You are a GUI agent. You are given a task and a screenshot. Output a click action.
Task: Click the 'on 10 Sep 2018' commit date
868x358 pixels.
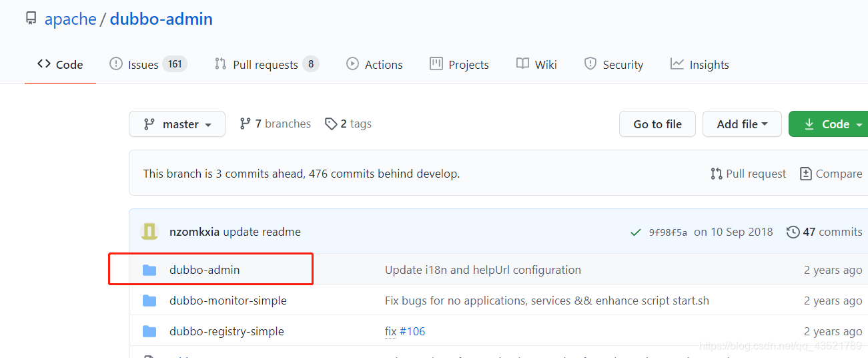click(x=733, y=232)
